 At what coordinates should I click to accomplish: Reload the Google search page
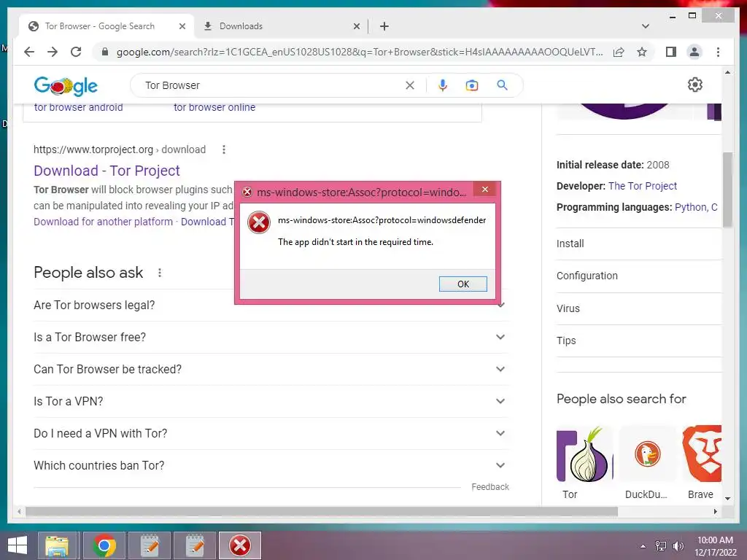click(76, 52)
